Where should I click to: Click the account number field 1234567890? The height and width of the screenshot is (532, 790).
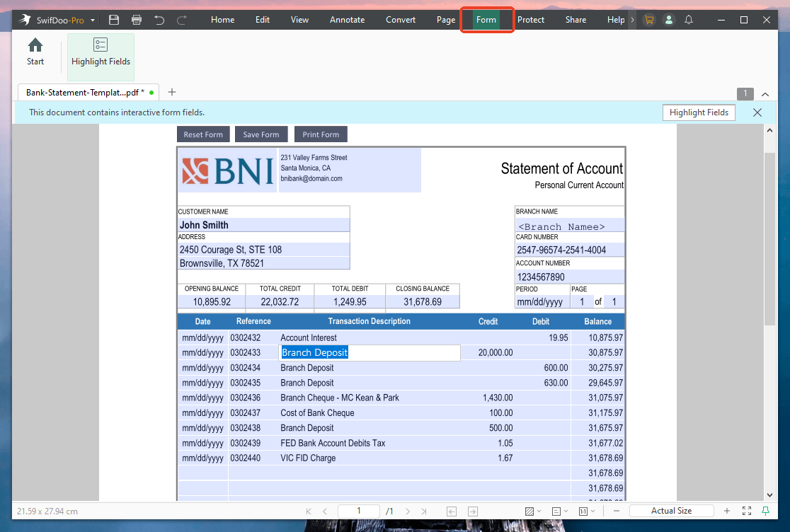[x=569, y=277]
